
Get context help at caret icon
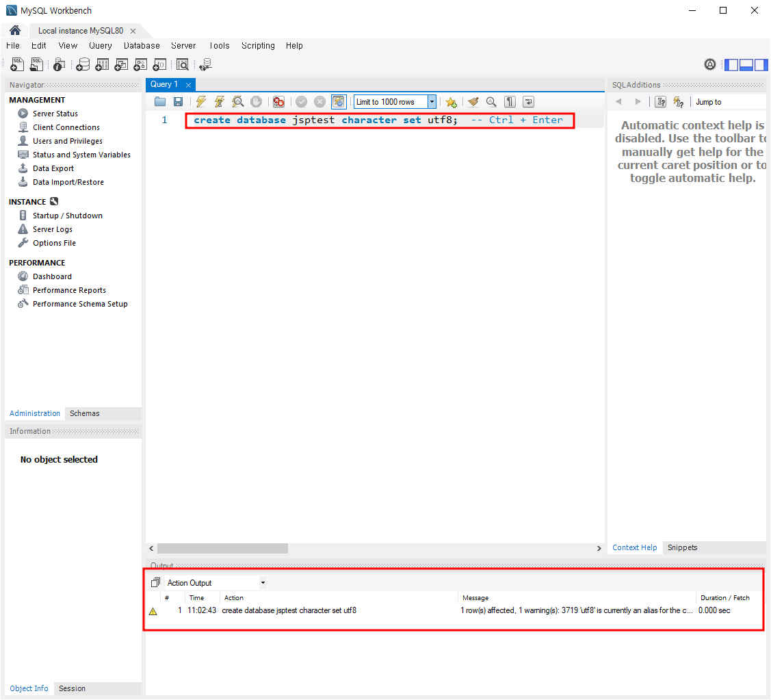click(x=661, y=102)
